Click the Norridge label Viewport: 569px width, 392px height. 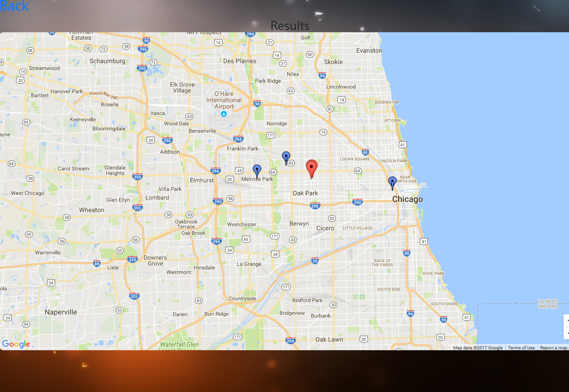tap(277, 124)
